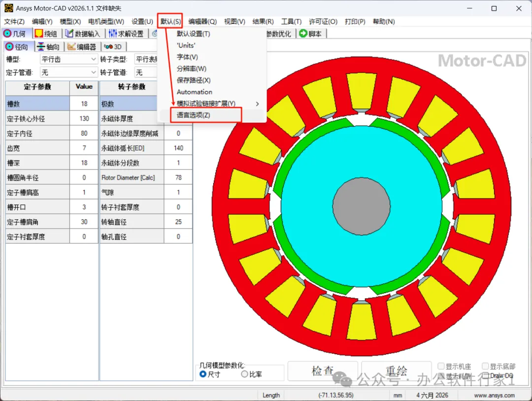The height and width of the screenshot is (401, 532).
Task: Edit the 齿宽 value 7
Action: click(84, 148)
